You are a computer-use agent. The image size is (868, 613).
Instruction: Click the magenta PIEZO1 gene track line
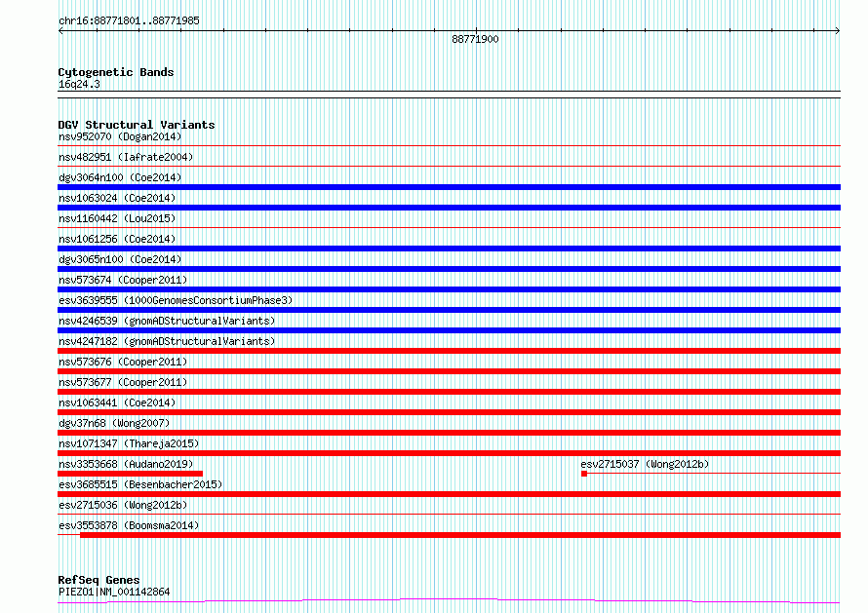click(x=449, y=601)
